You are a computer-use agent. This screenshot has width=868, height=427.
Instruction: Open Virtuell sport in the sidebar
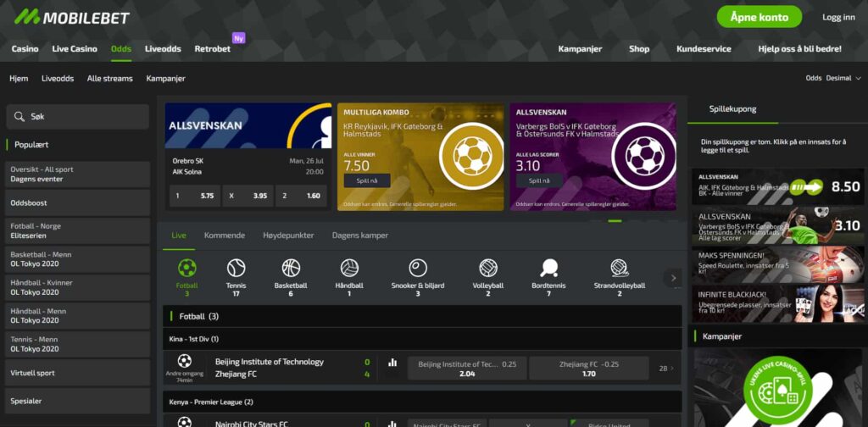[77, 373]
